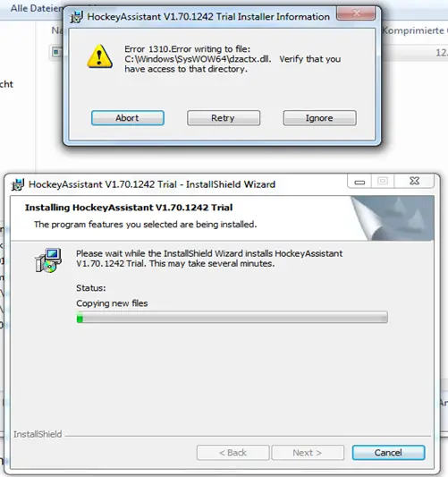Cancel the InstallShield Wizard installation

pyautogui.click(x=388, y=453)
